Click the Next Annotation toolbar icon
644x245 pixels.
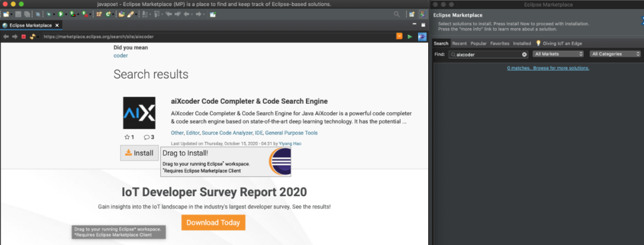click(144, 14)
